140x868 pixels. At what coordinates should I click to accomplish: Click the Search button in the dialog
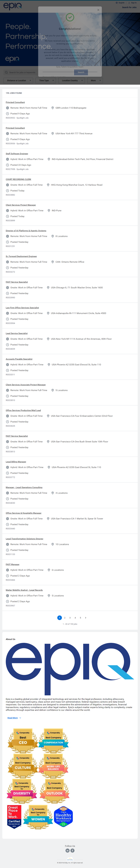[x=81, y=72]
